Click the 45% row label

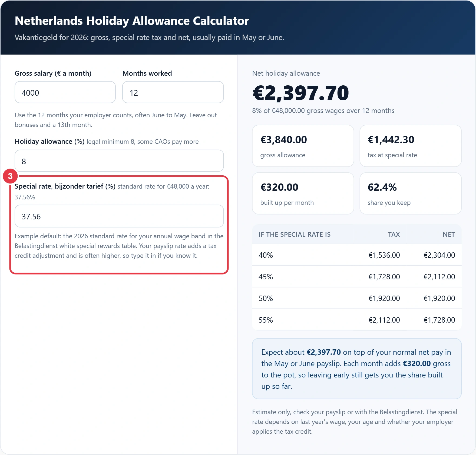click(x=266, y=277)
